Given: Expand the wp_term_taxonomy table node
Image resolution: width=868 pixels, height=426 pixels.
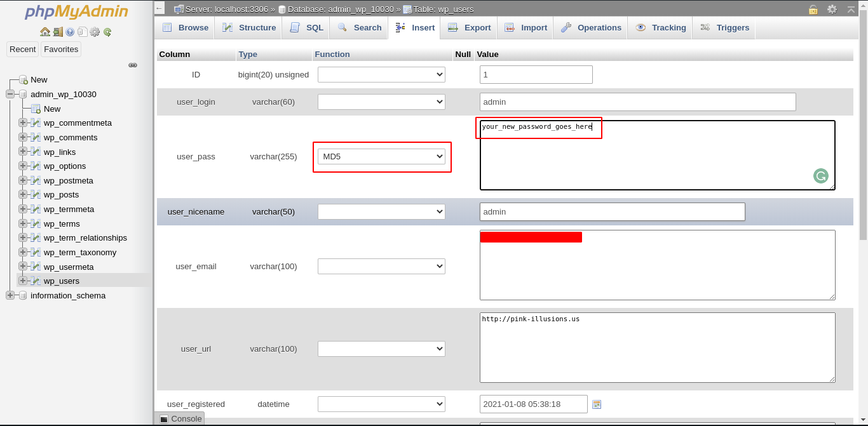Looking at the screenshot, I should [x=23, y=252].
